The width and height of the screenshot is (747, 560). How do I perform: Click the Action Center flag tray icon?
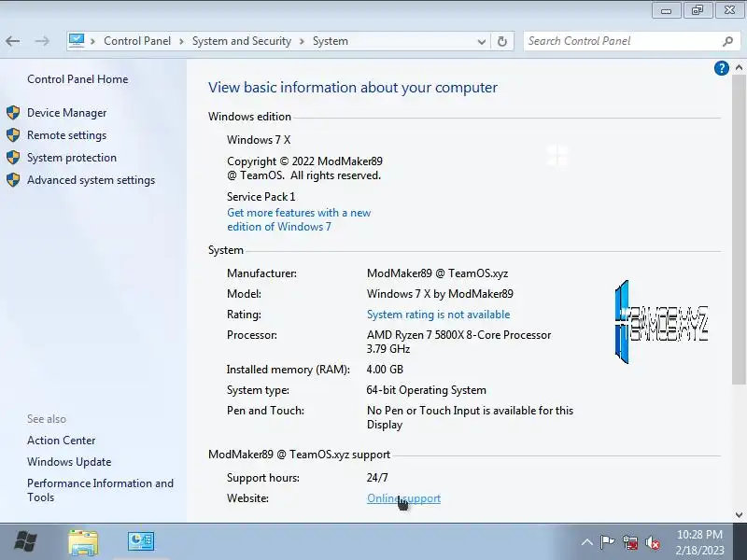point(608,542)
